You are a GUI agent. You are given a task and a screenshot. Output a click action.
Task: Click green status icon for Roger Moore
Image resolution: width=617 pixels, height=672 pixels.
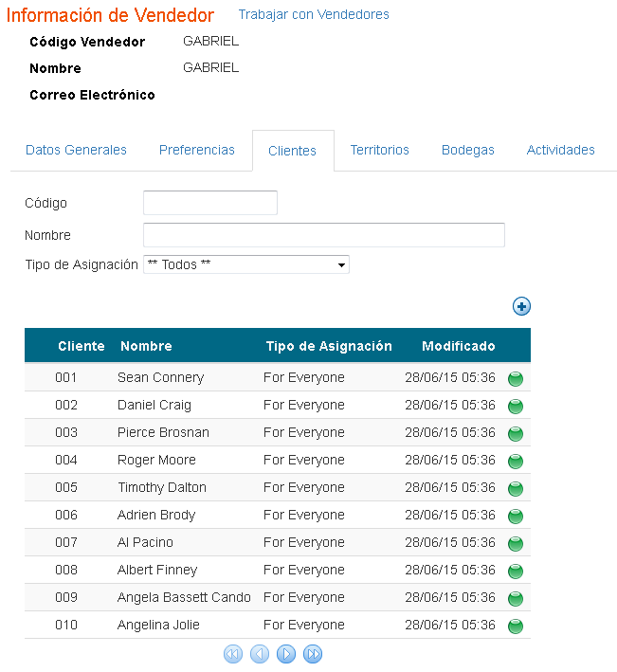[x=516, y=462]
